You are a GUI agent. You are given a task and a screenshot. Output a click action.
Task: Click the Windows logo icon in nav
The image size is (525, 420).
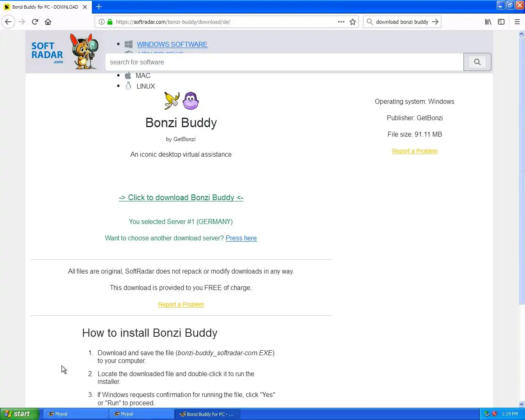point(128,44)
